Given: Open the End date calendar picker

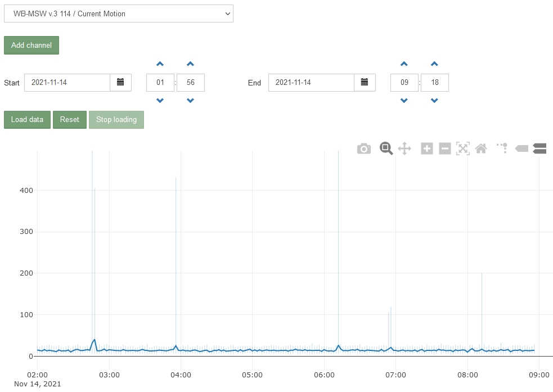Looking at the screenshot, I should [365, 83].
